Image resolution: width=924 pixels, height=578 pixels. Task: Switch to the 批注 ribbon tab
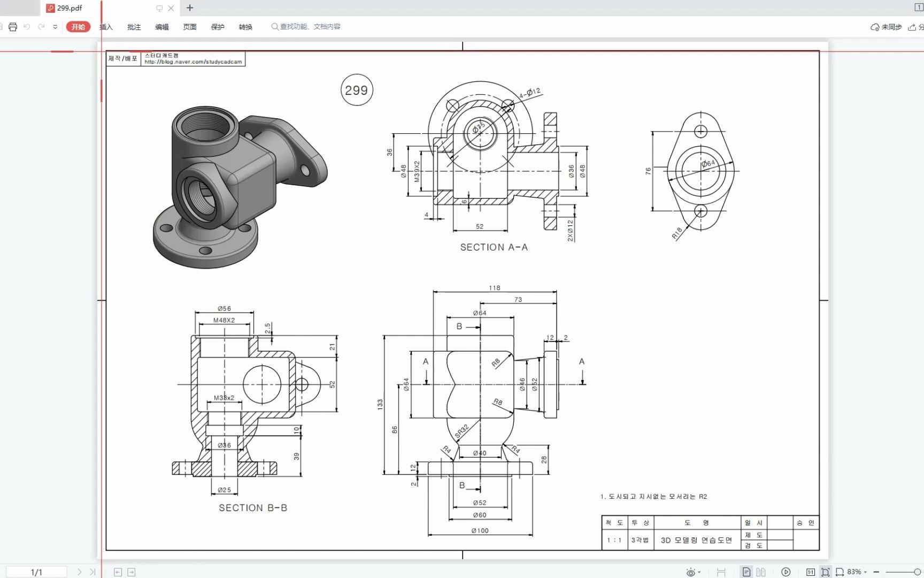click(134, 26)
